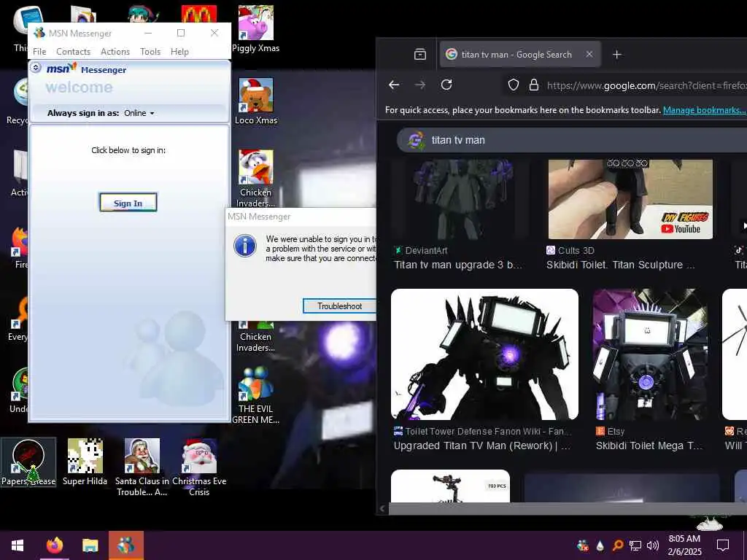Click the orange search tray icon
Image resolution: width=747 pixels, height=560 pixels.
[x=618, y=545]
